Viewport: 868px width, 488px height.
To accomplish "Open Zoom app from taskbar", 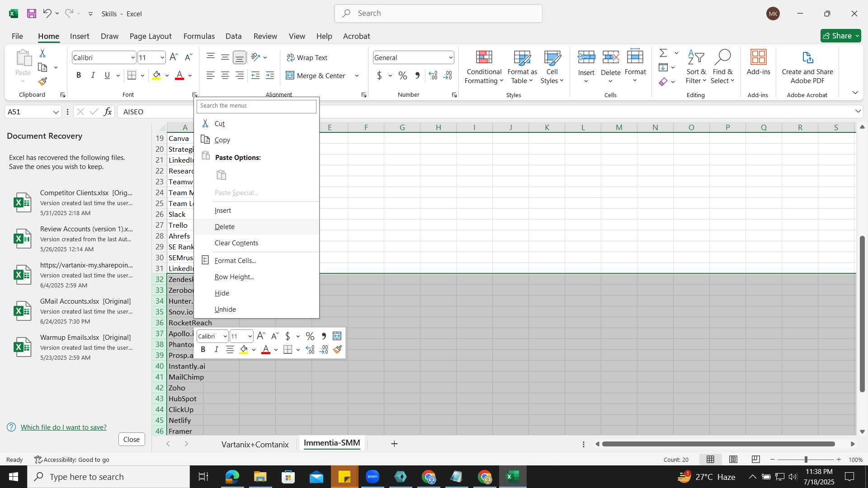I will [x=373, y=477].
